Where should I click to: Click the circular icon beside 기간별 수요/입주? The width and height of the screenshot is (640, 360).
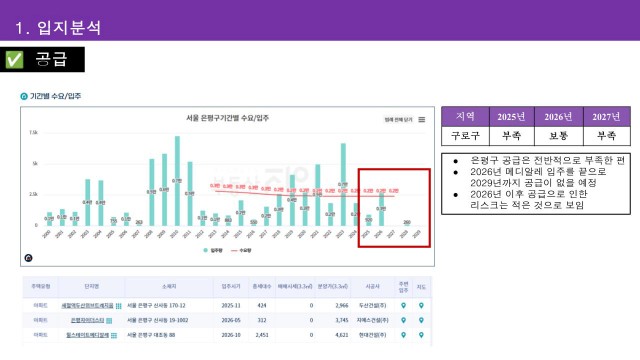pyautogui.click(x=24, y=96)
